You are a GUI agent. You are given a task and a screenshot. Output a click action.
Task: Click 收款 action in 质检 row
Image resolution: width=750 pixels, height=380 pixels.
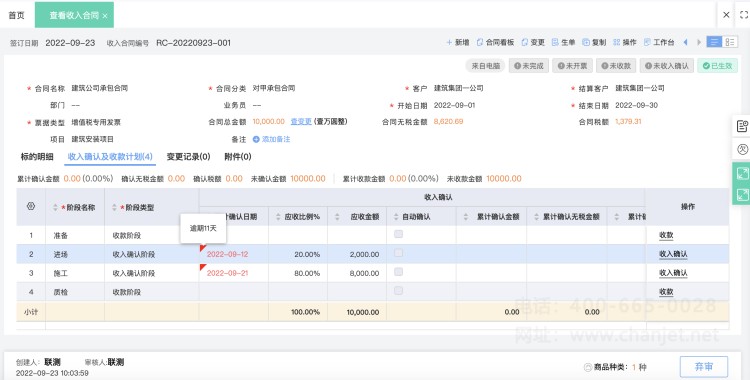click(666, 291)
